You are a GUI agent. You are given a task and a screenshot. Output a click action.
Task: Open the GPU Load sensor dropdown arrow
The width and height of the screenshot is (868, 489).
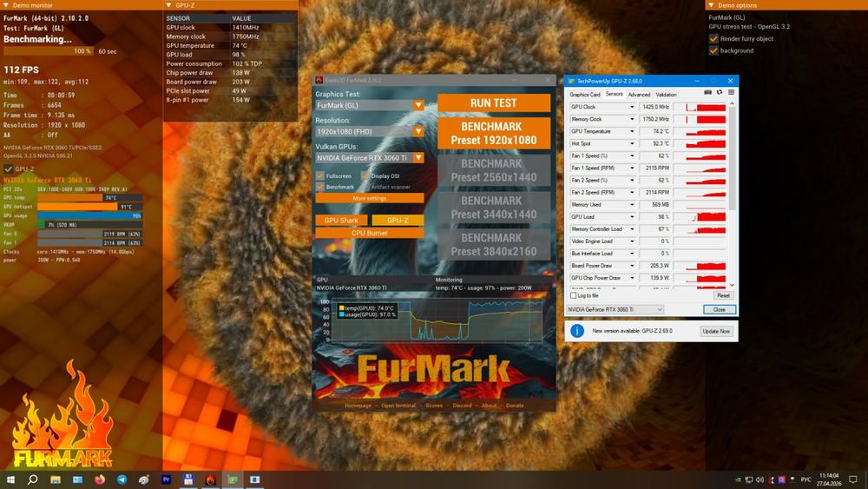coord(632,216)
